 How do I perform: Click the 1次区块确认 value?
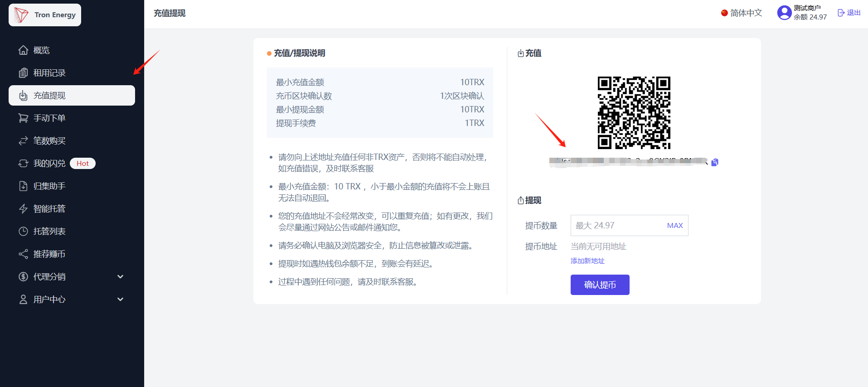coord(462,96)
